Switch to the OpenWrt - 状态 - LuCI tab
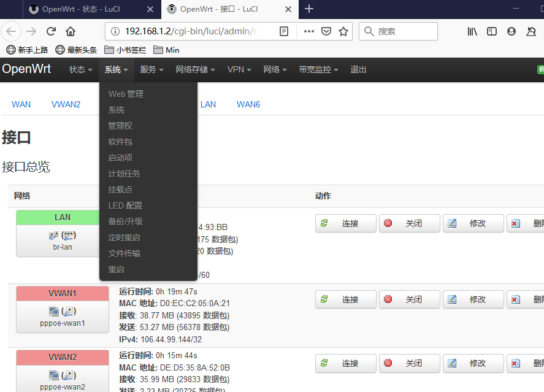544x392 pixels. (x=92, y=9)
